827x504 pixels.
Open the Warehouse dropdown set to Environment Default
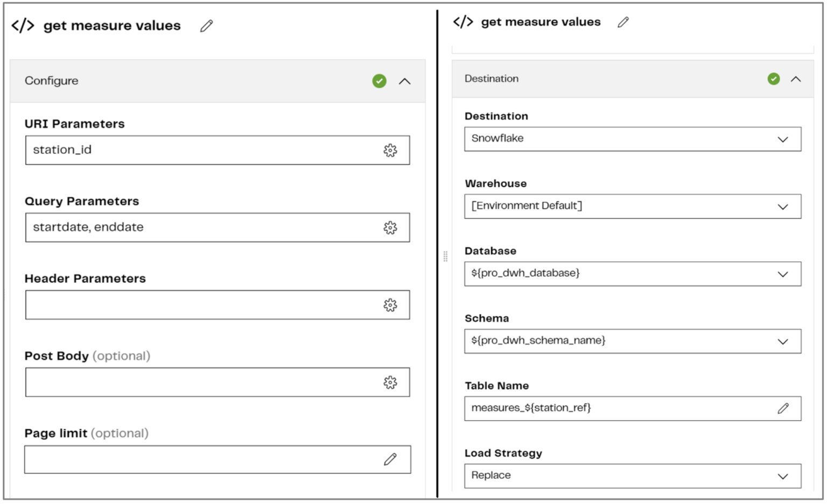pyautogui.click(x=782, y=205)
